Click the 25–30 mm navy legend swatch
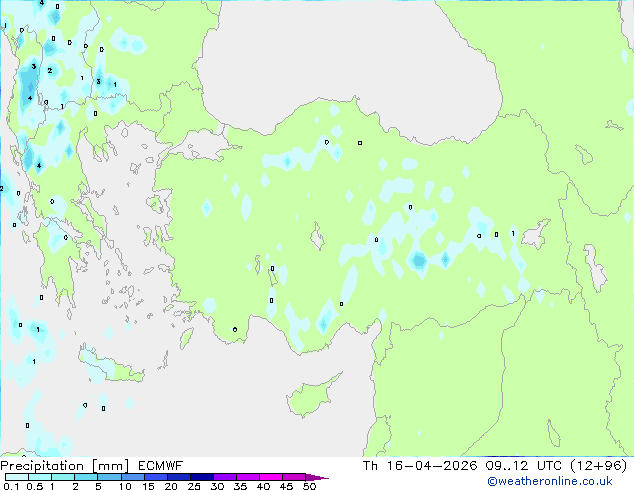The height and width of the screenshot is (490, 634). (x=202, y=477)
